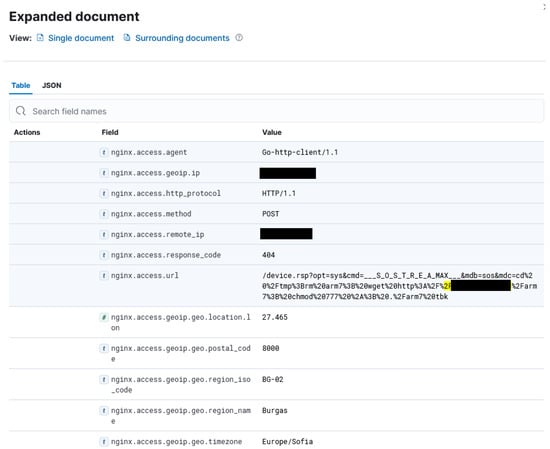Click the info icon beside Surrounding documents
Image resolution: width=550 pixels, height=449 pixels.
coord(239,38)
